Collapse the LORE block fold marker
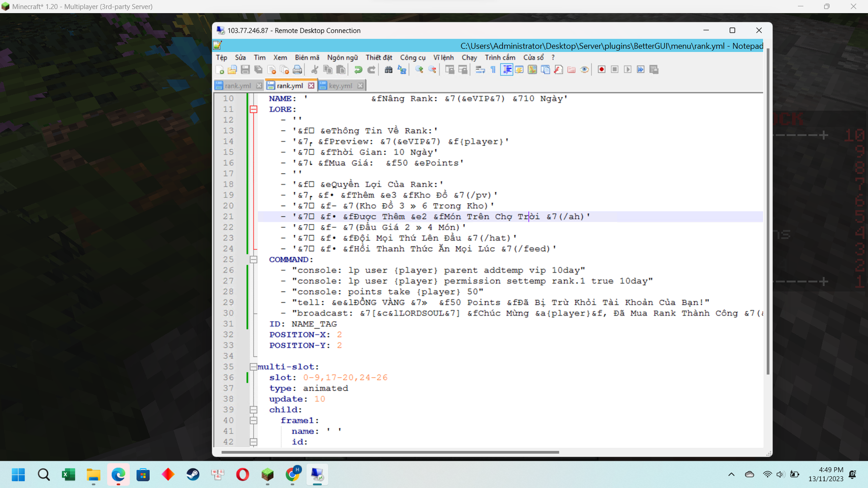The image size is (868, 488). (x=253, y=109)
